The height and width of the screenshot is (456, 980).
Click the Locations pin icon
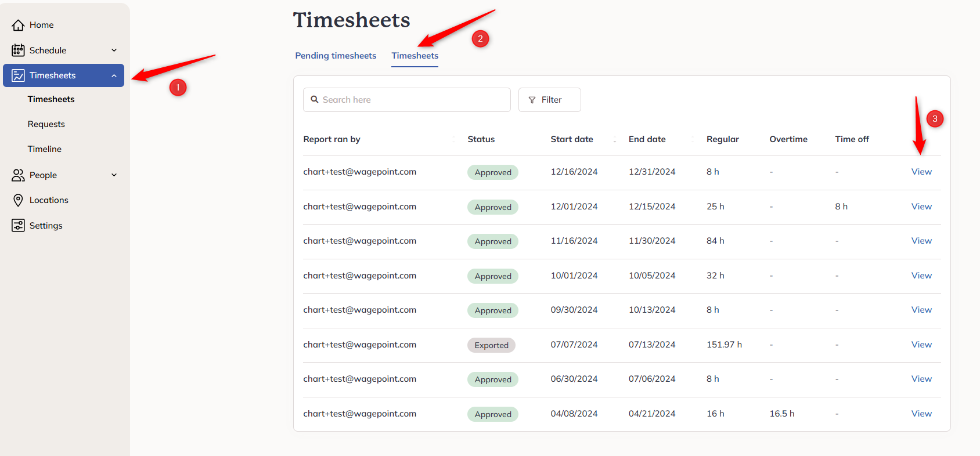18,200
